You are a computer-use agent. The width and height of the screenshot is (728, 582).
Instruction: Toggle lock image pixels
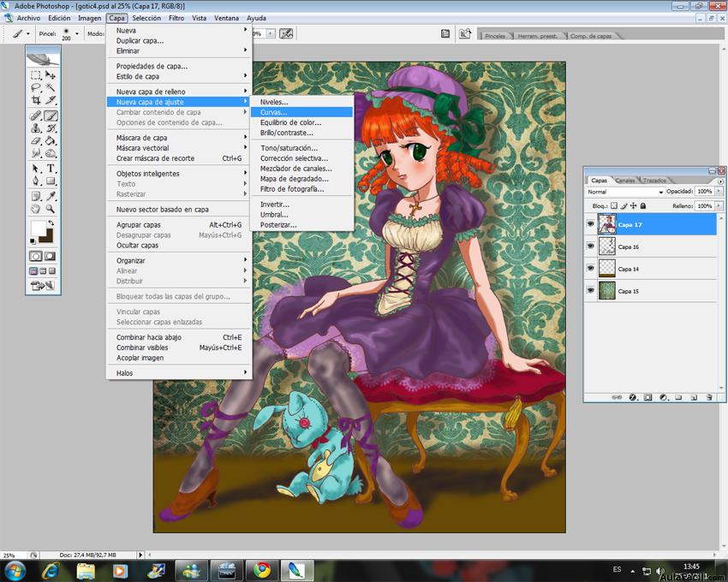624,205
